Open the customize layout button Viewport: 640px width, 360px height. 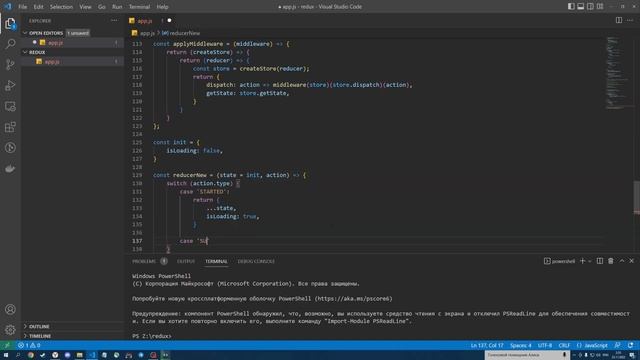(600, 7)
